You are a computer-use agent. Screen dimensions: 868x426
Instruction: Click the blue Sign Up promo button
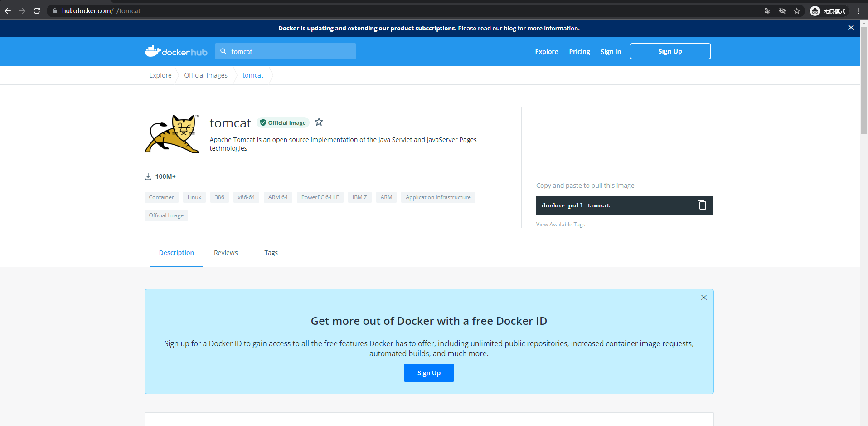click(429, 373)
